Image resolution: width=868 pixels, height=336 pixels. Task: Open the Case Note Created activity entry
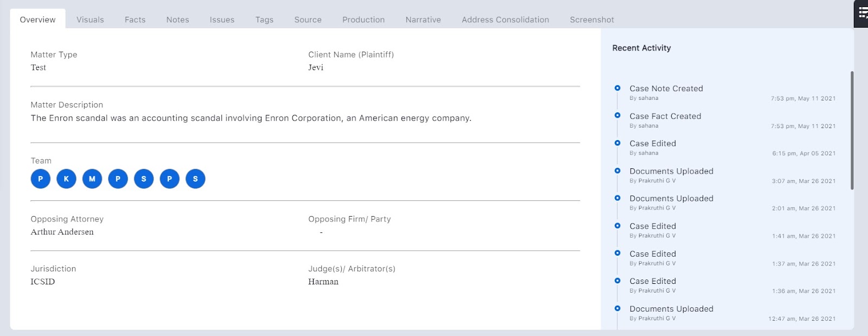click(x=666, y=88)
